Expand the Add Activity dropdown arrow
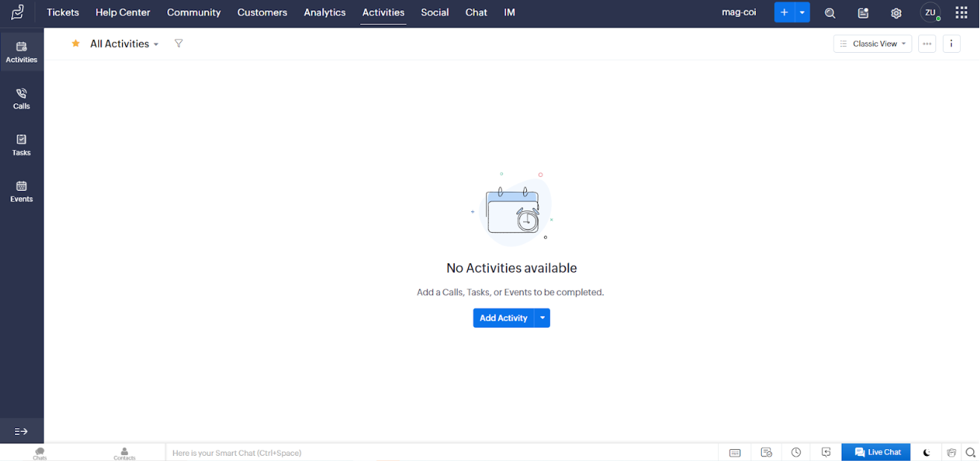The height and width of the screenshot is (461, 980). click(x=542, y=318)
